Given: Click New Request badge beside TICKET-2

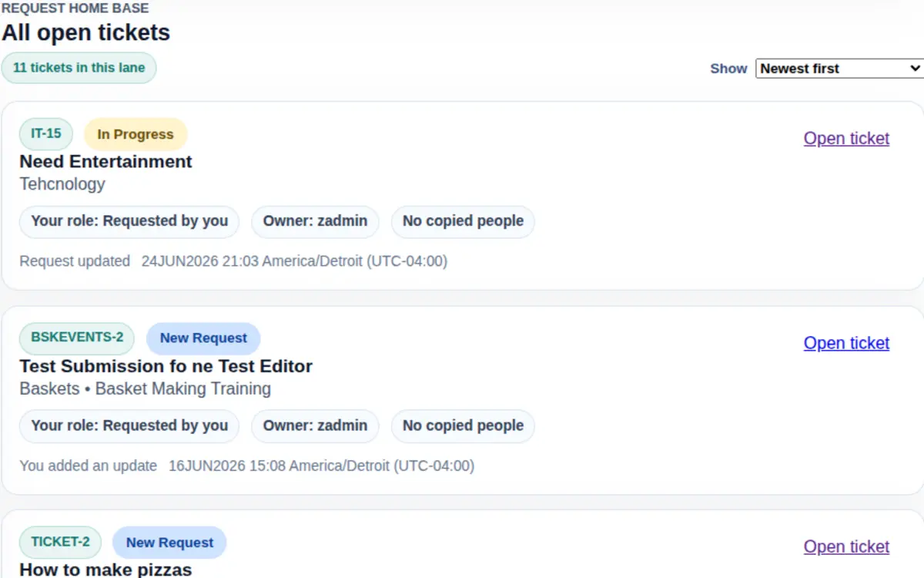Looking at the screenshot, I should pos(169,543).
